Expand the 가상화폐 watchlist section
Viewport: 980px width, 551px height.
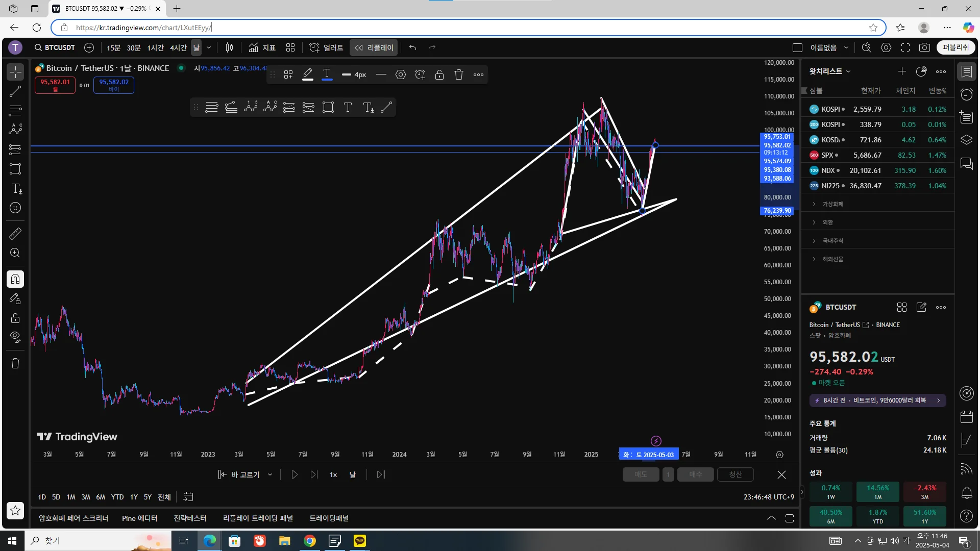point(832,204)
